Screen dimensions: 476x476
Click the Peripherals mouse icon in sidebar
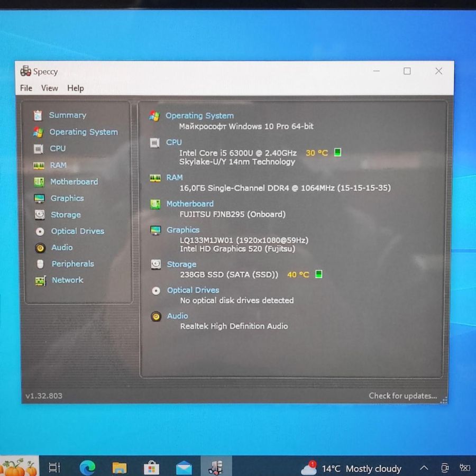click(x=40, y=264)
